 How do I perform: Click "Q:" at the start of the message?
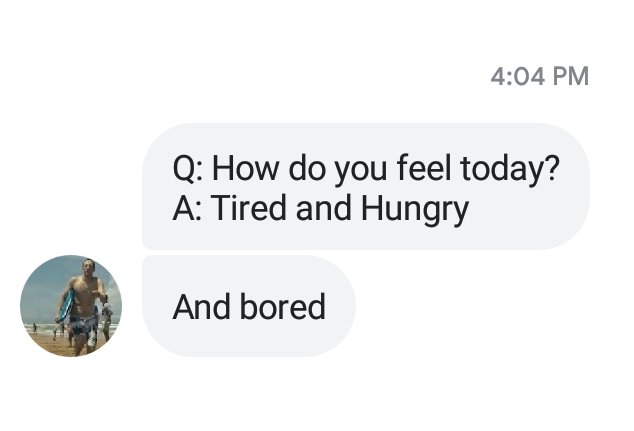coord(187,167)
